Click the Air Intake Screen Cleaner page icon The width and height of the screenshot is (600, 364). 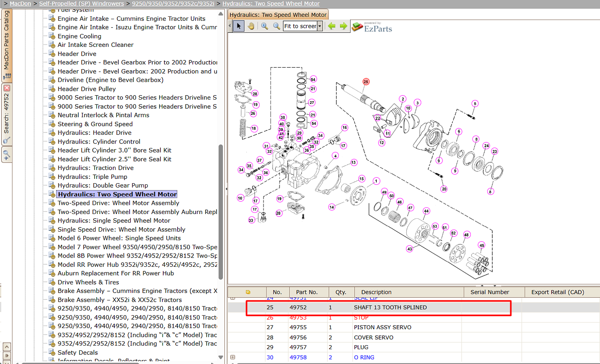pos(52,44)
